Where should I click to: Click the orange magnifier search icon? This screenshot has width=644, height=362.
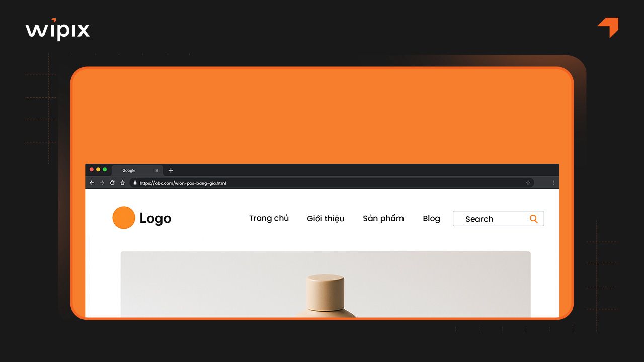(534, 219)
